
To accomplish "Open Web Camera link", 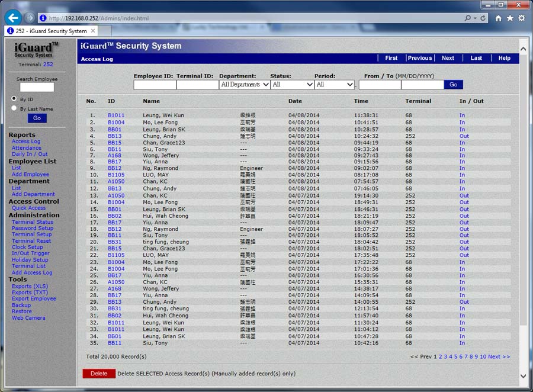I will coord(28,318).
